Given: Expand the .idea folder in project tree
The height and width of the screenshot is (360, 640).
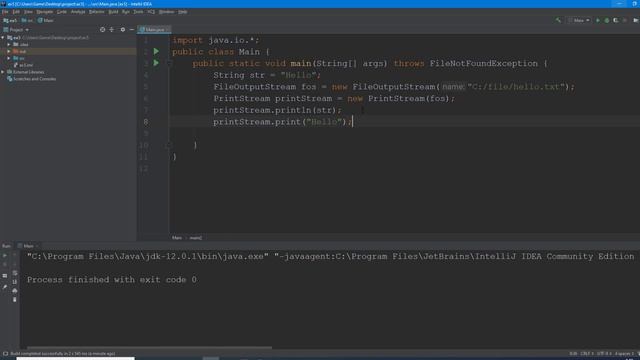Looking at the screenshot, I should coord(9,44).
